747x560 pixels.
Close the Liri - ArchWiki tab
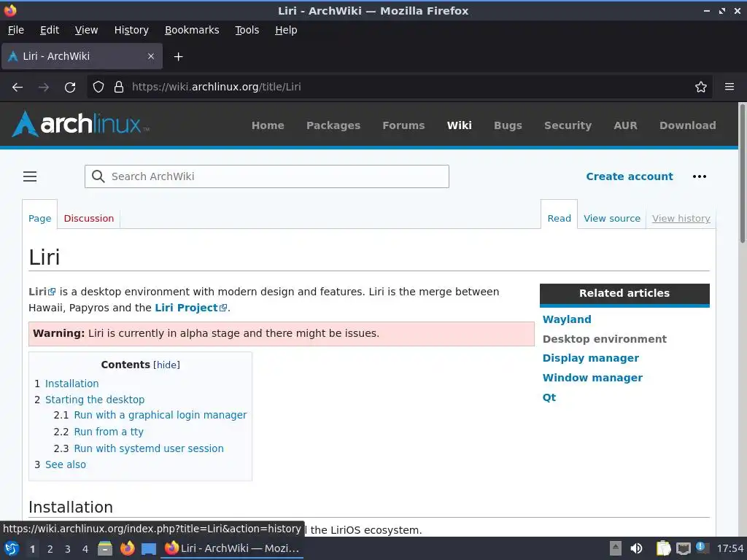(151, 56)
